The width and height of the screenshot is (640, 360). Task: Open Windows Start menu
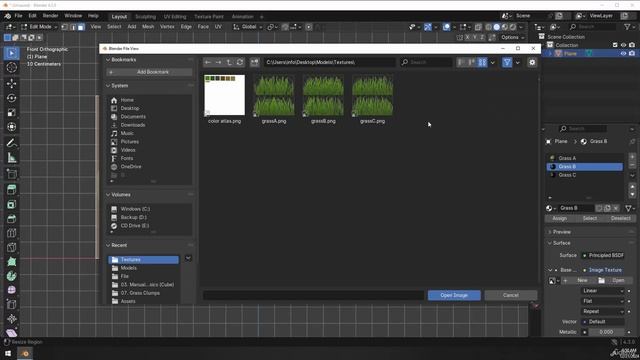click(8, 353)
